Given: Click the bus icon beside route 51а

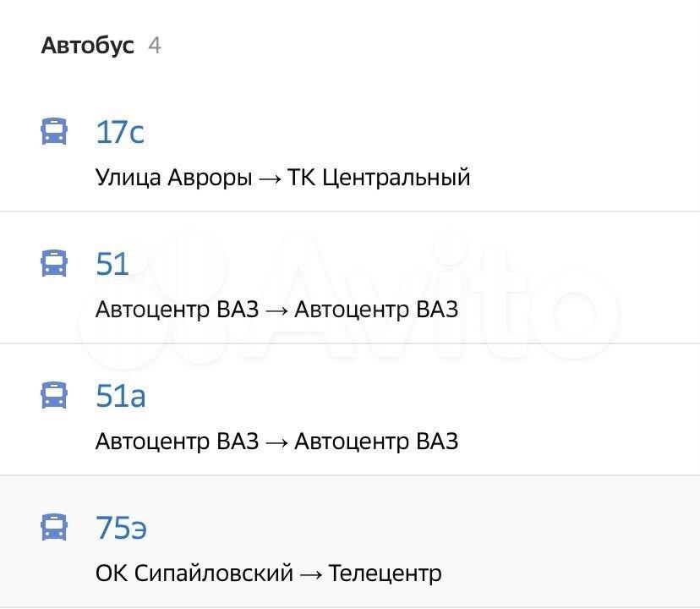Looking at the screenshot, I should tap(54, 395).
